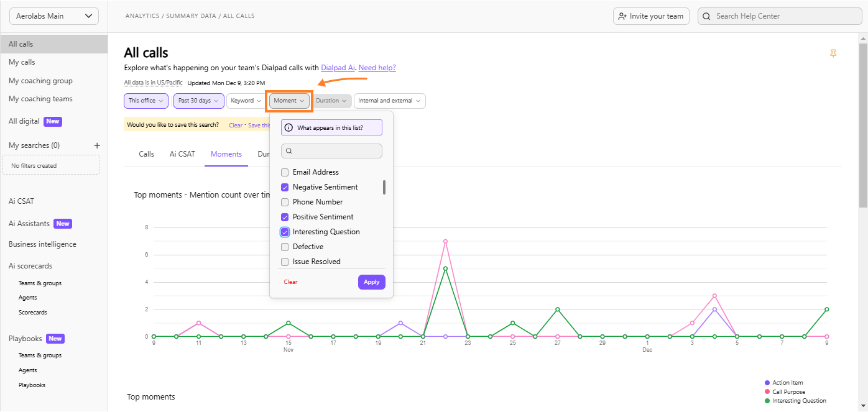Click the purple Action Item legend dot
The width and height of the screenshot is (868, 412).
click(767, 383)
